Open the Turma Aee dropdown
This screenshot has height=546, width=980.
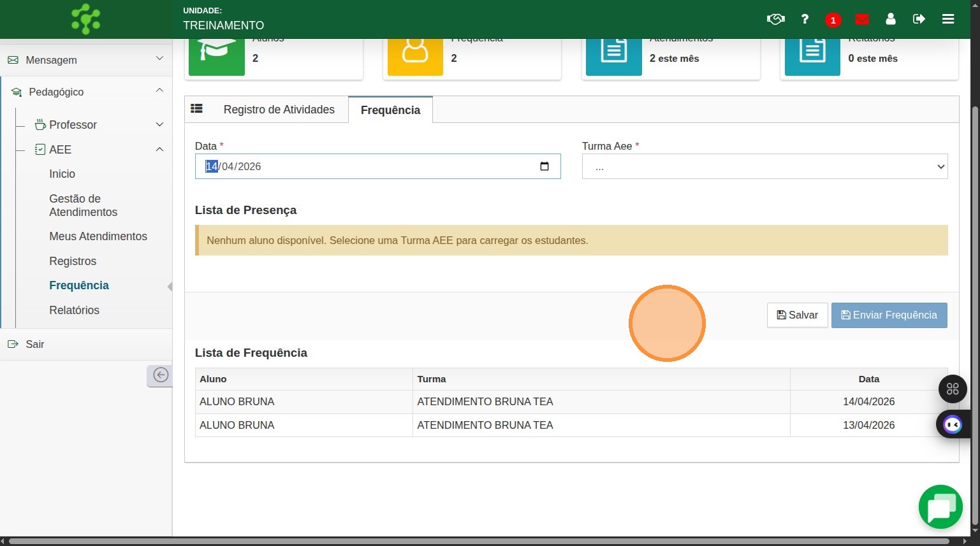[764, 166]
